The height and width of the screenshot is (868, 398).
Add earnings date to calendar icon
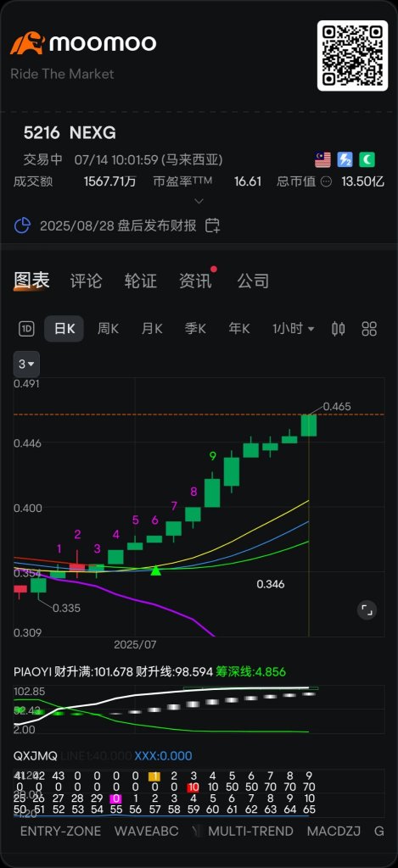pos(212,225)
